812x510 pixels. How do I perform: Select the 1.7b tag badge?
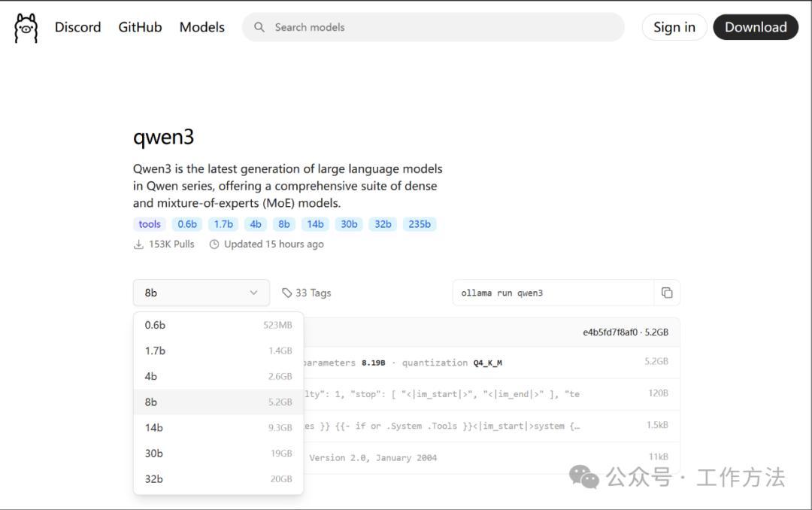(x=223, y=224)
